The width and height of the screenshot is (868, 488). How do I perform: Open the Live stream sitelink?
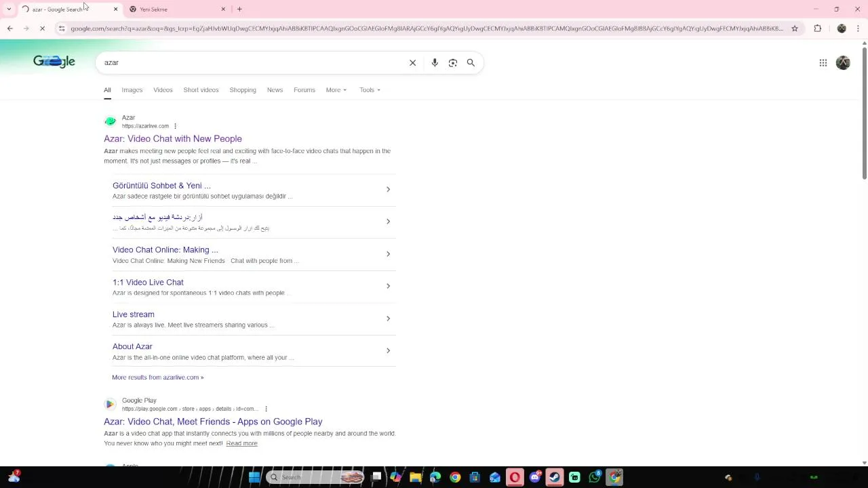click(x=134, y=314)
